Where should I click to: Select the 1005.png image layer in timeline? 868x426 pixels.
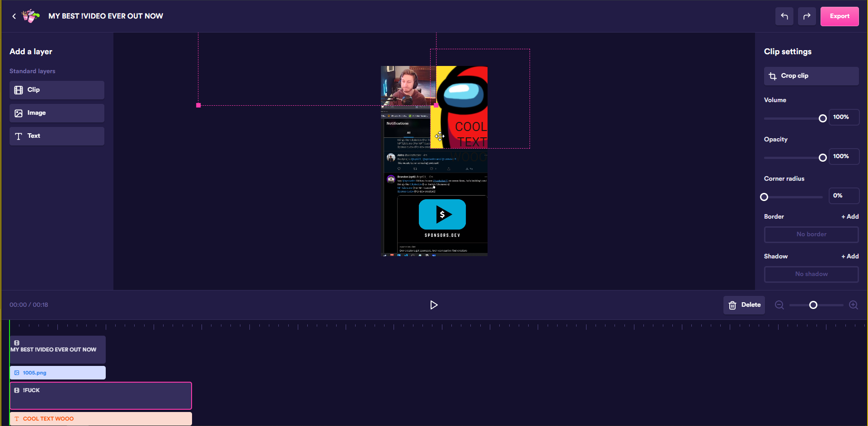[x=58, y=373]
